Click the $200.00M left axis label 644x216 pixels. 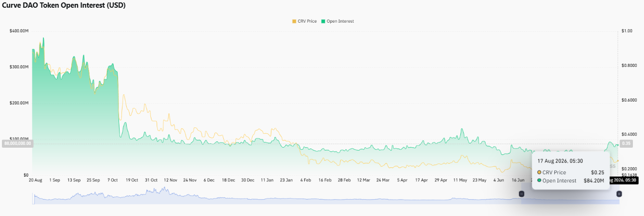click(19, 103)
